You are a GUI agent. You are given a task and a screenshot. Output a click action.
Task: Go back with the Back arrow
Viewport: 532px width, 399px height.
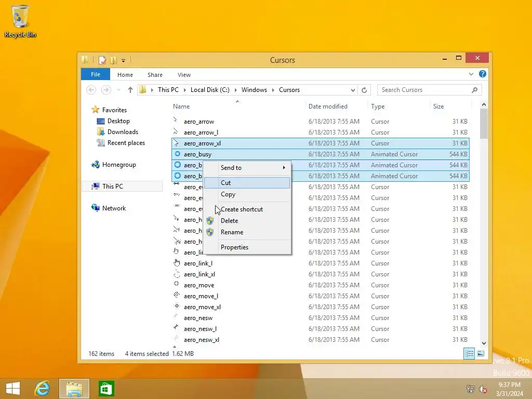91,90
